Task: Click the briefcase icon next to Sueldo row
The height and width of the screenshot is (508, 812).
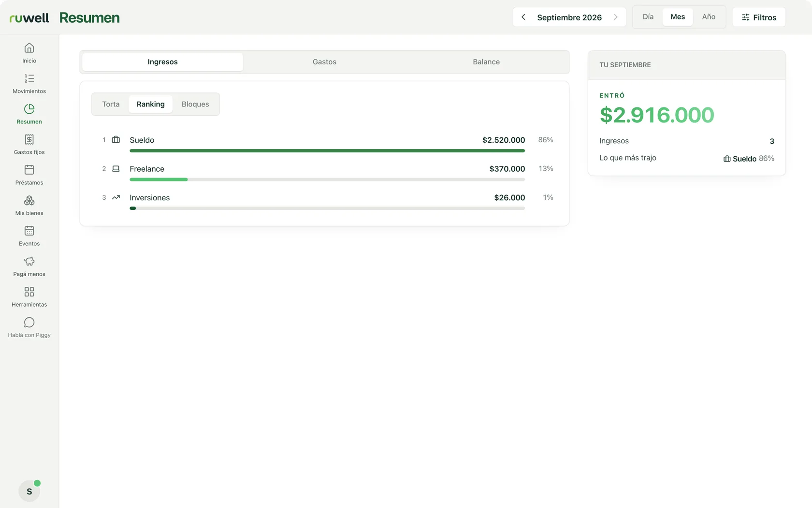Action: [116, 140]
